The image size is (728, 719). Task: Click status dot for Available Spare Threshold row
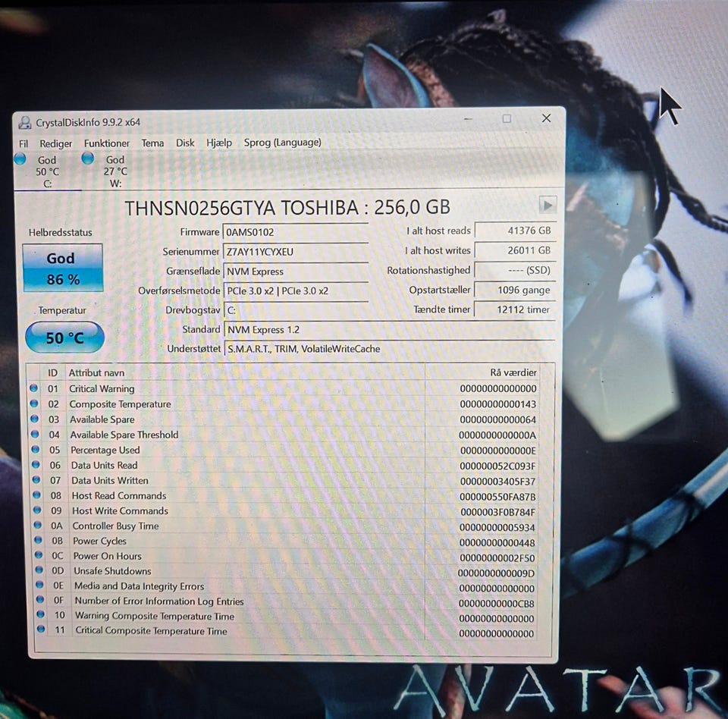pos(35,434)
